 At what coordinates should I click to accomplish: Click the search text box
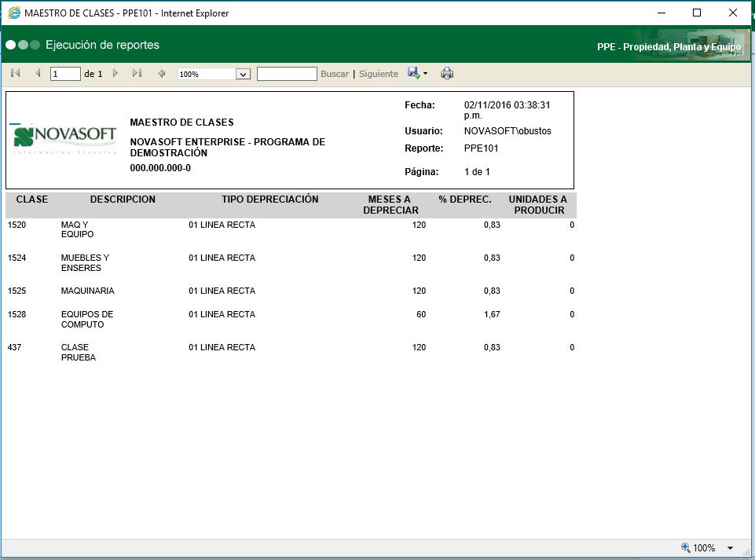tap(287, 74)
